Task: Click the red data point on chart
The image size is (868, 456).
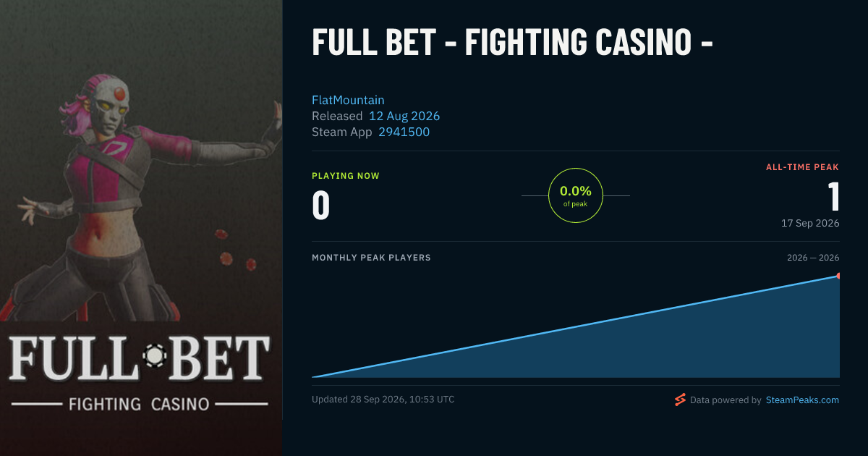Action: (838, 276)
